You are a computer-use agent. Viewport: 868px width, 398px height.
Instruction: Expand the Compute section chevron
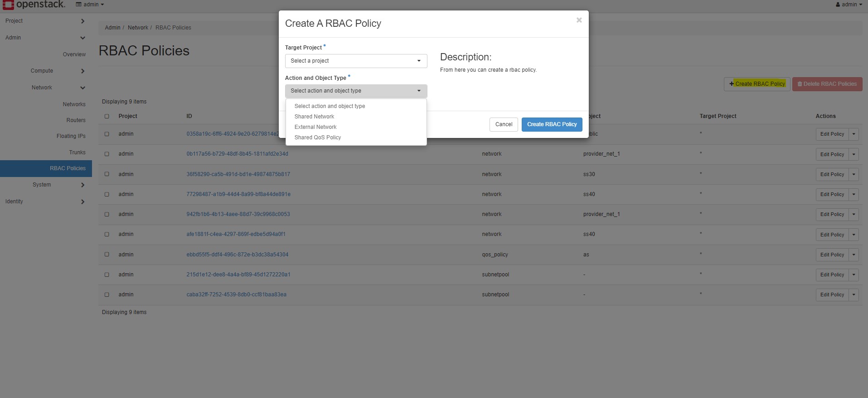(x=82, y=71)
